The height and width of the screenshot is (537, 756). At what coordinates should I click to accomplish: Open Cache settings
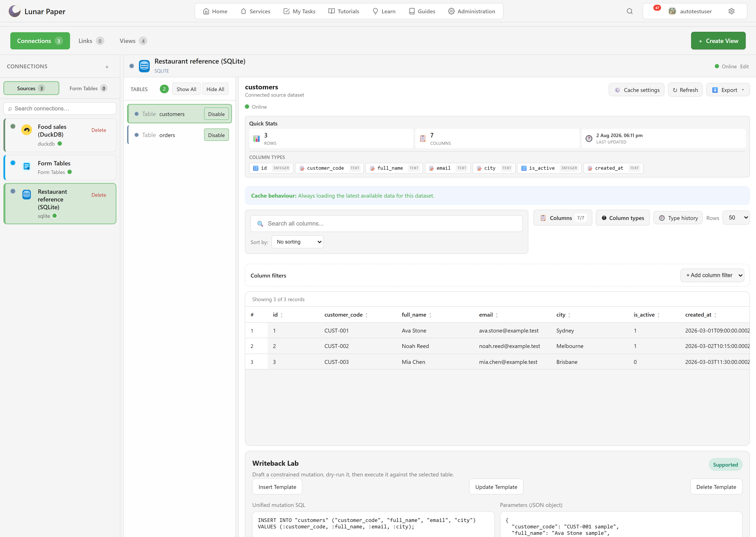click(x=636, y=90)
